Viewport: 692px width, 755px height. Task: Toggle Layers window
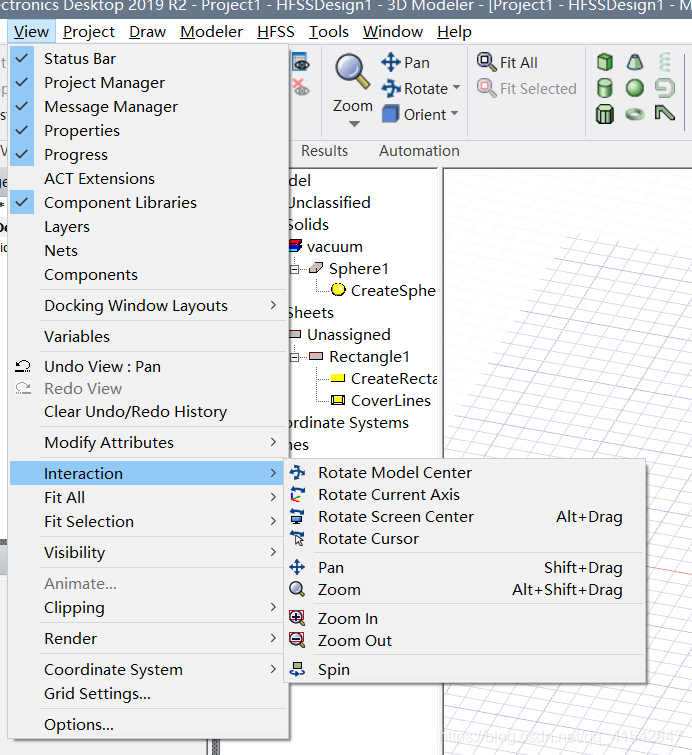click(149, 227)
